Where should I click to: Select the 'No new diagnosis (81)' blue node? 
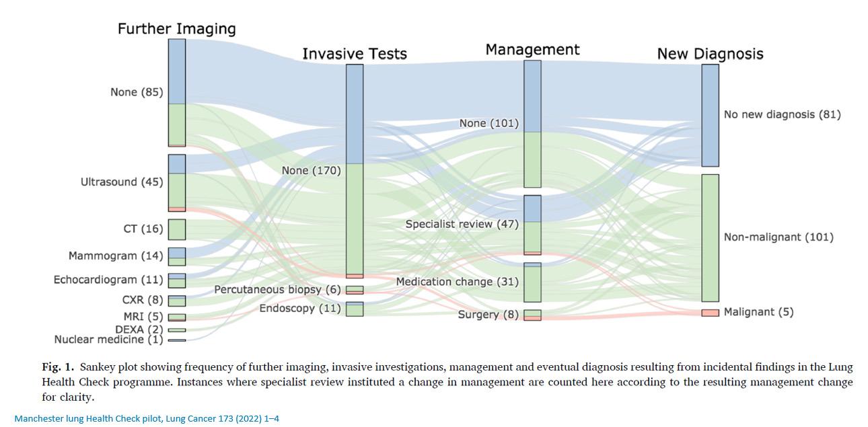710,115
